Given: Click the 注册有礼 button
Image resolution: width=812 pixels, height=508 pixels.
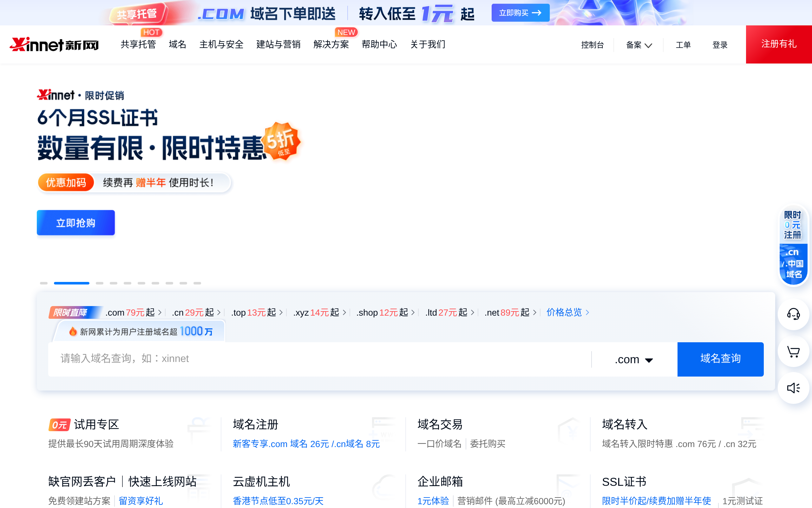Looking at the screenshot, I should pos(779,44).
